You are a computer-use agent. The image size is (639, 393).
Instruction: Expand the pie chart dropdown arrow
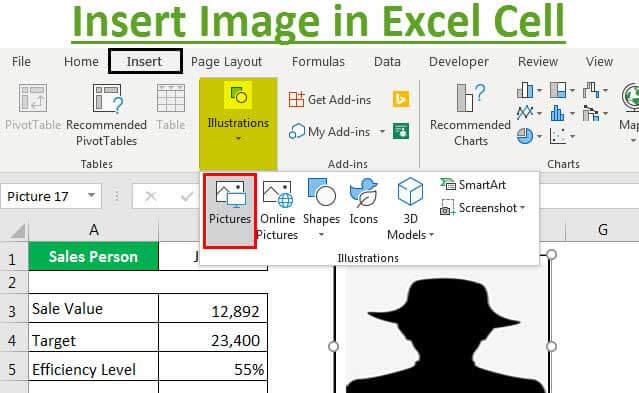click(x=539, y=136)
